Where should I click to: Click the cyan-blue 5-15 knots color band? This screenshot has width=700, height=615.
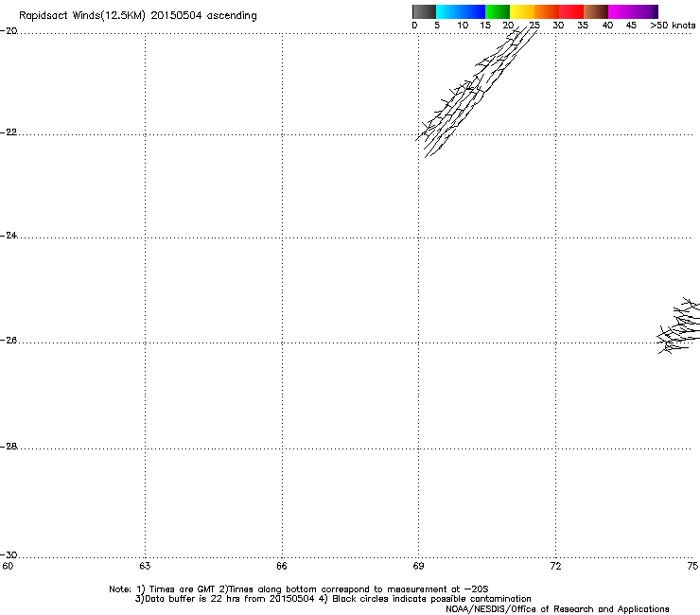pos(461,11)
